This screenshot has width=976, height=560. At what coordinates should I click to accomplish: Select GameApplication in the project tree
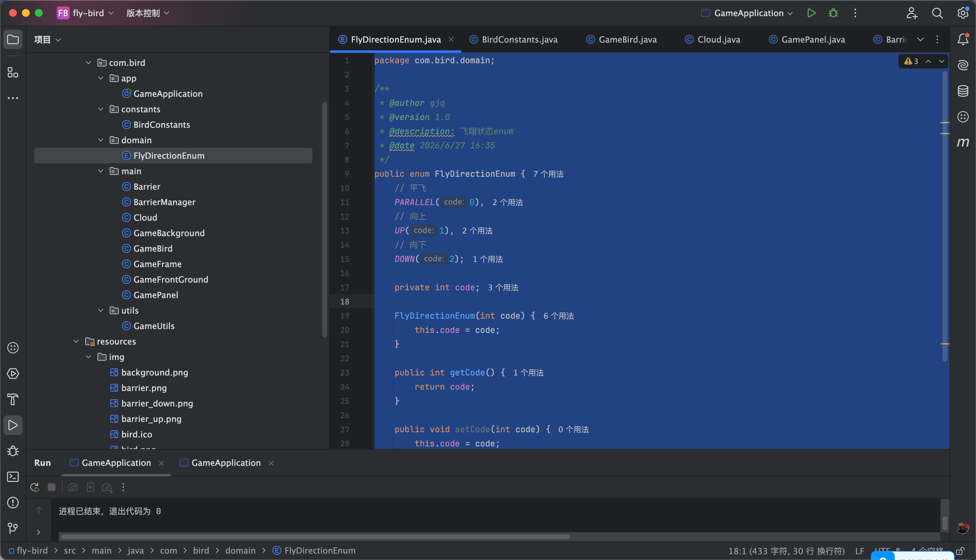[168, 94]
